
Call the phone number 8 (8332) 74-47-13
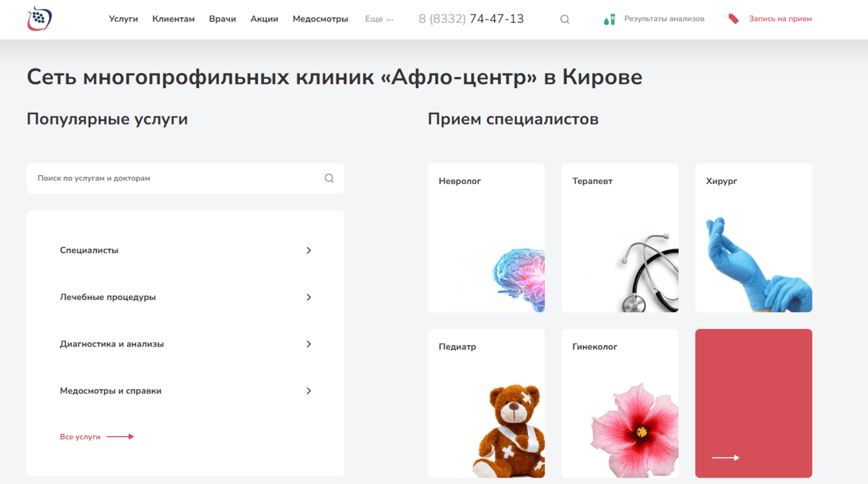click(x=472, y=19)
